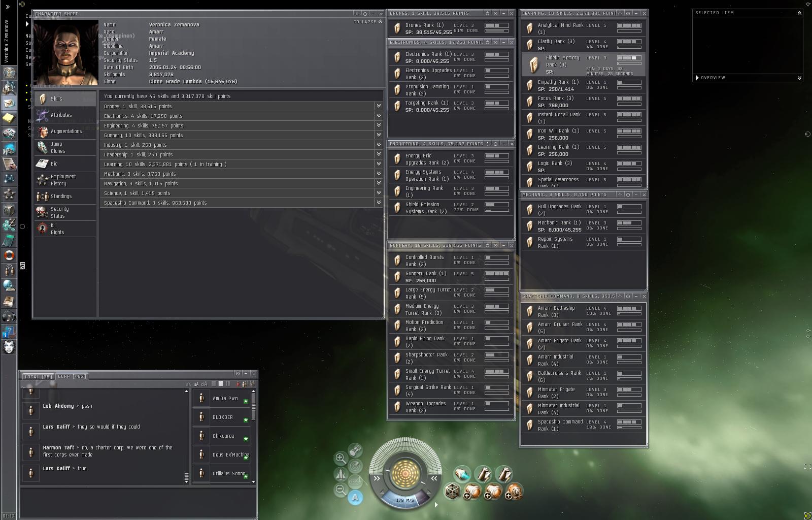Open the Map globe icon in sidebar
The height and width of the screenshot is (520, 812).
(x=9, y=286)
